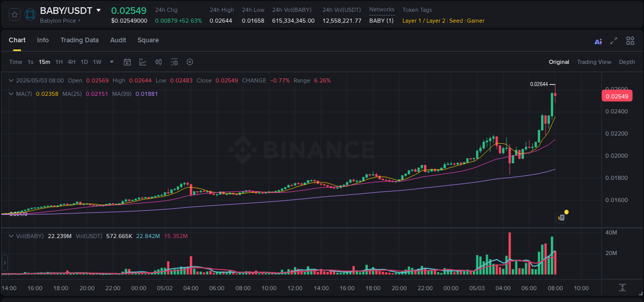The width and height of the screenshot is (644, 302).
Task: Click the Networks label
Action: (x=382, y=10)
